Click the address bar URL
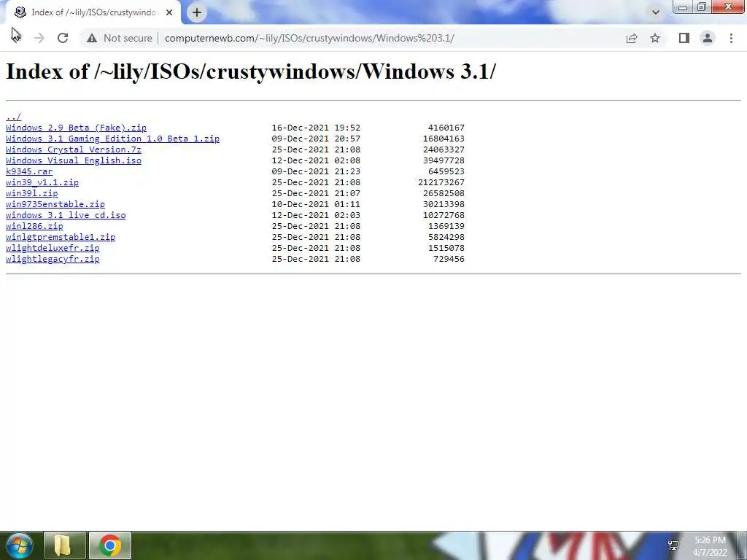747x560 pixels. [309, 38]
